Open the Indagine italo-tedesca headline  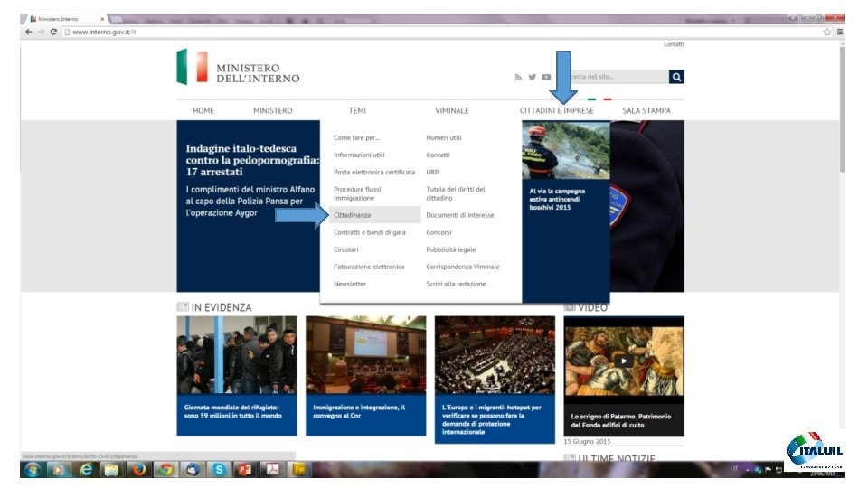252,160
